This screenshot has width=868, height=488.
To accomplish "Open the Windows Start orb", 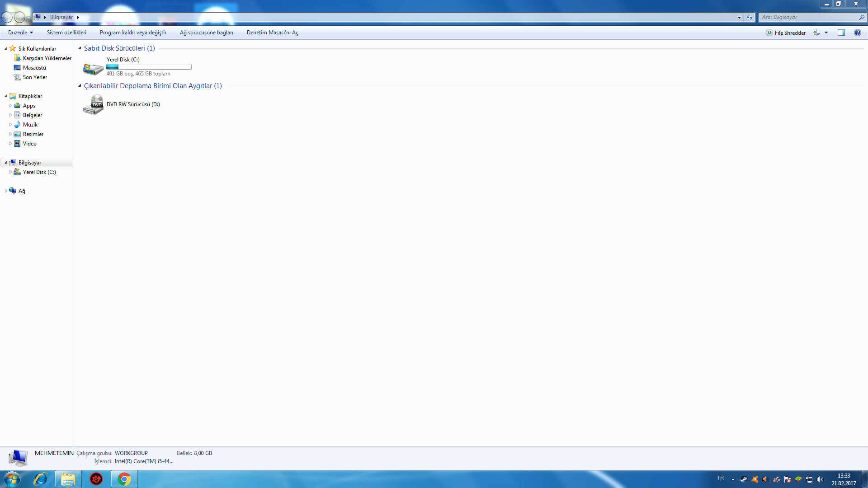I will (12, 479).
